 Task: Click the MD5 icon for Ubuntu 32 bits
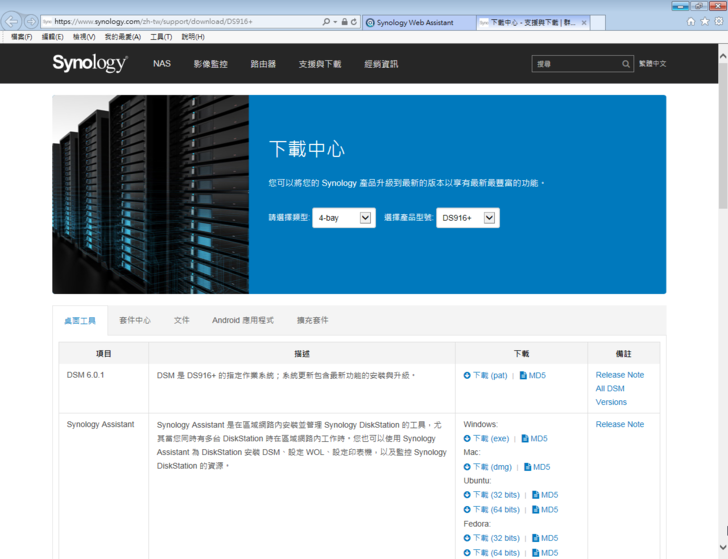(535, 495)
